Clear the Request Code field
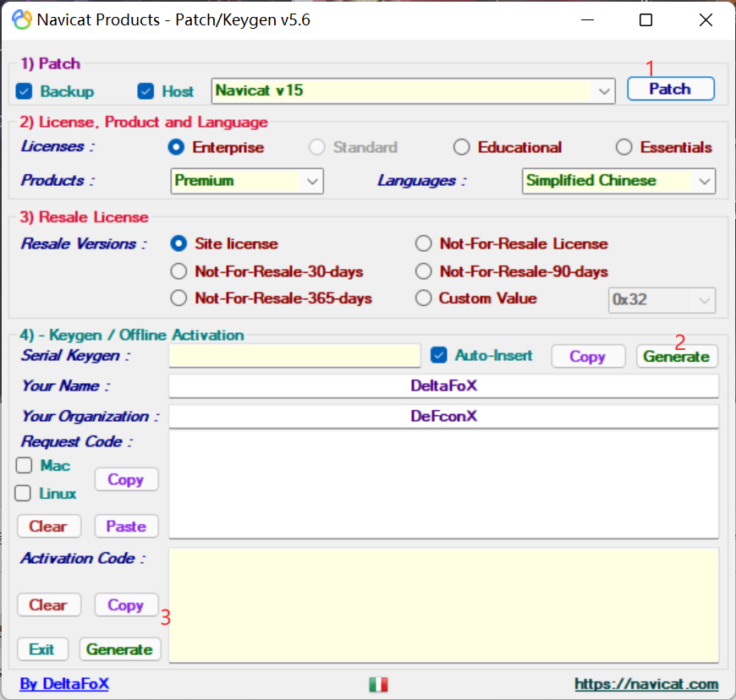Viewport: 736px width, 700px height. point(48,526)
